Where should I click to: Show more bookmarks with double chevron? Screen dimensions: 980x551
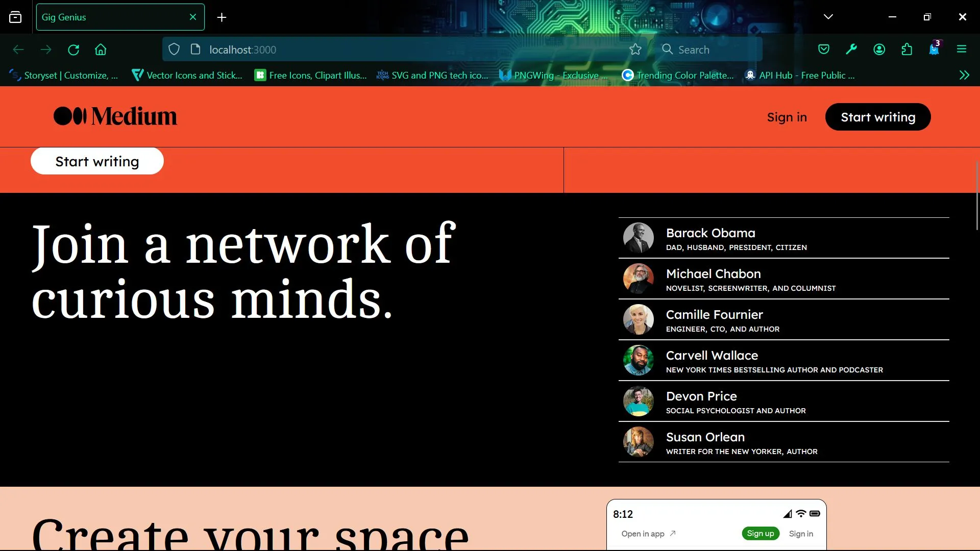coord(964,76)
